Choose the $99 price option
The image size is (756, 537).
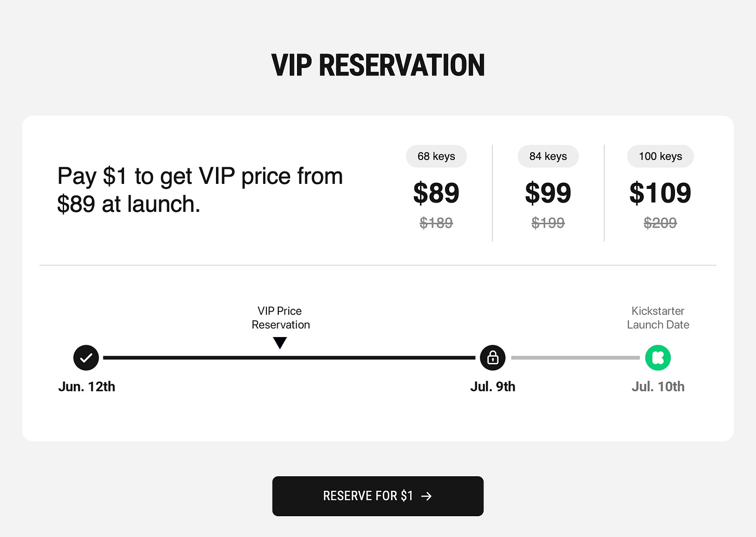548,193
